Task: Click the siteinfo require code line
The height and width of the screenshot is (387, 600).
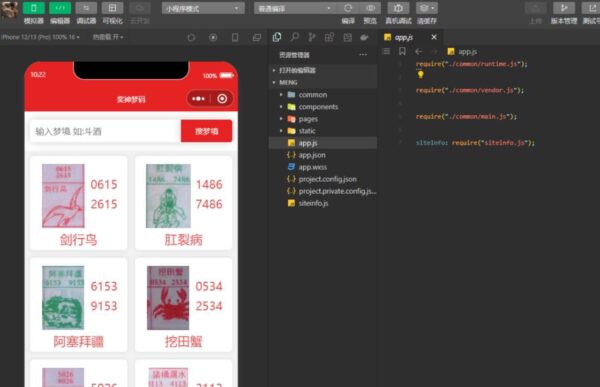Action: click(x=475, y=143)
